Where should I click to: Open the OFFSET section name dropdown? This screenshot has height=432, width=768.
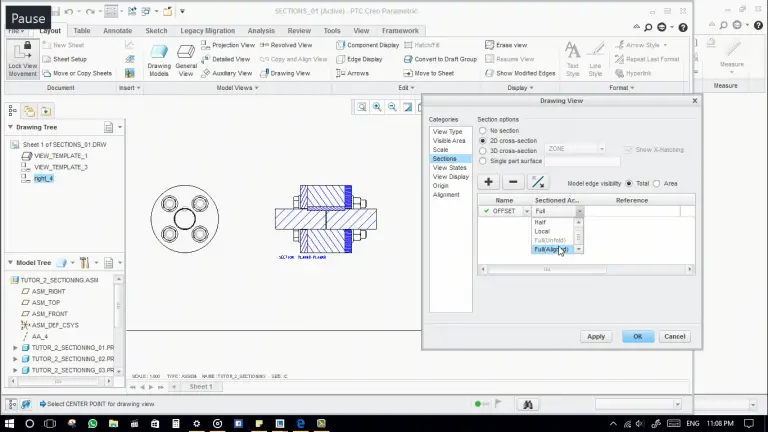point(526,212)
